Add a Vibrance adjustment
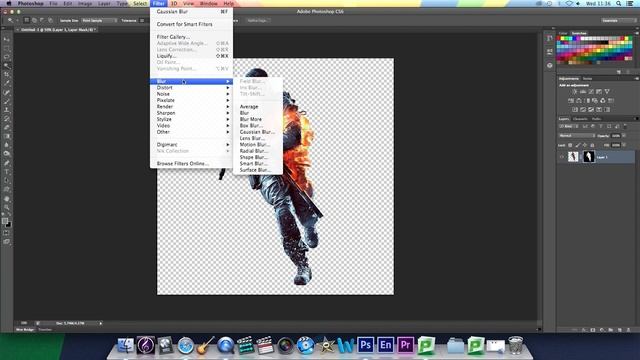640x360 pixels. click(607, 92)
